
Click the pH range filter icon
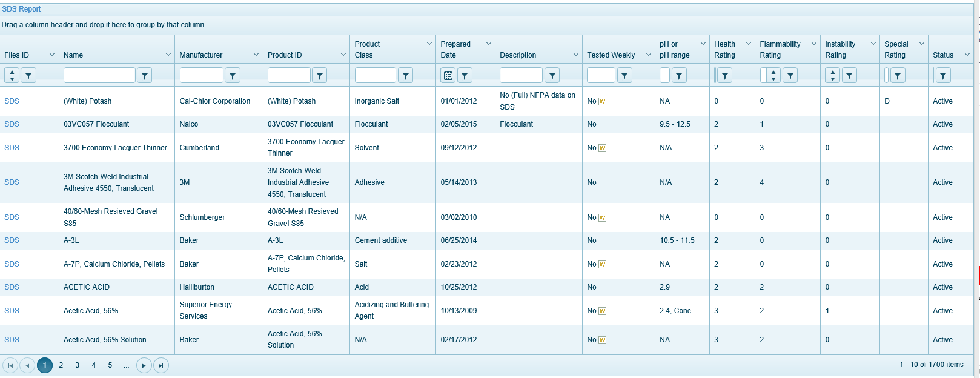pos(679,75)
